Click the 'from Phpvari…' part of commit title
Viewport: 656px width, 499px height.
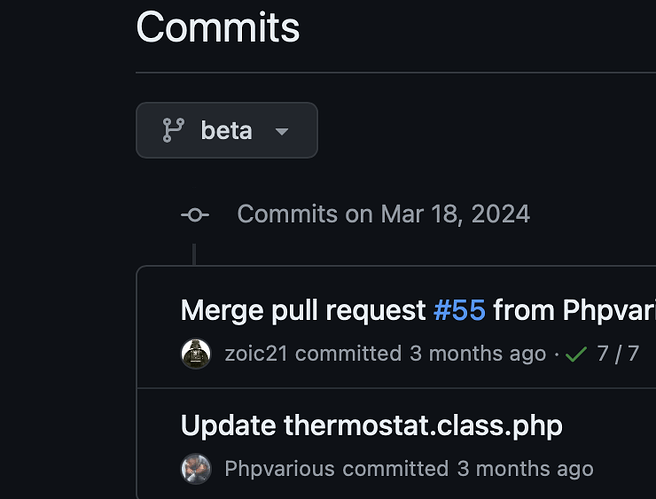click(x=574, y=310)
